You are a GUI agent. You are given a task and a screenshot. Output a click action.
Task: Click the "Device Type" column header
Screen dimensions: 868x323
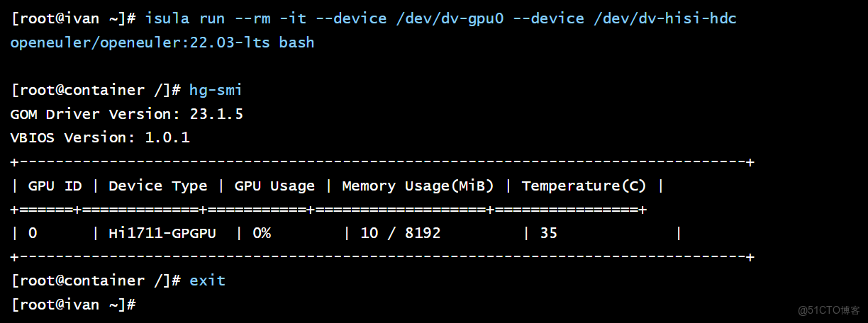[x=157, y=186]
